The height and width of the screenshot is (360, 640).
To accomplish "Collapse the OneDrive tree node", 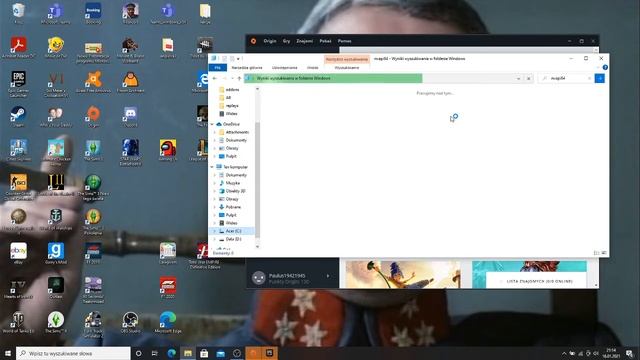I will coord(212,124).
